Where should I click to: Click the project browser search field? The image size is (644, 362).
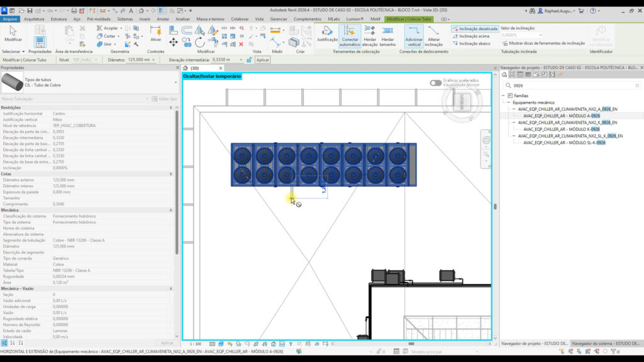click(x=572, y=85)
